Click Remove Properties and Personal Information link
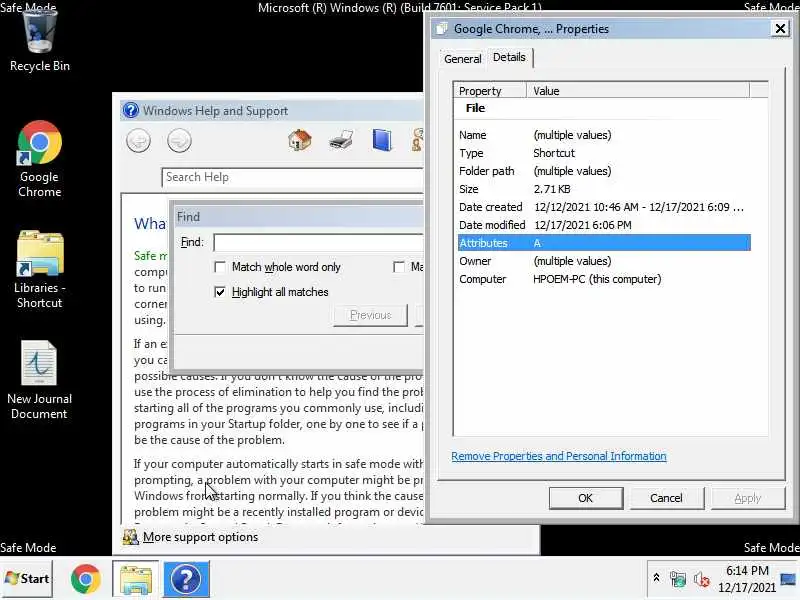Image resolution: width=800 pixels, height=600 pixels. click(559, 456)
